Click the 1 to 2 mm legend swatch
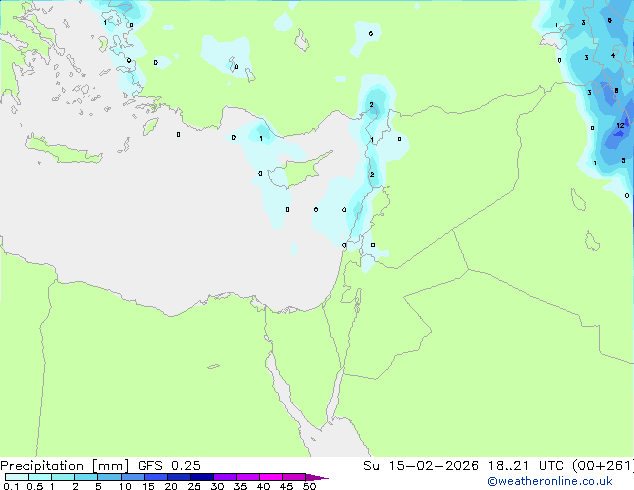The width and height of the screenshot is (634, 490). [x=63, y=477]
